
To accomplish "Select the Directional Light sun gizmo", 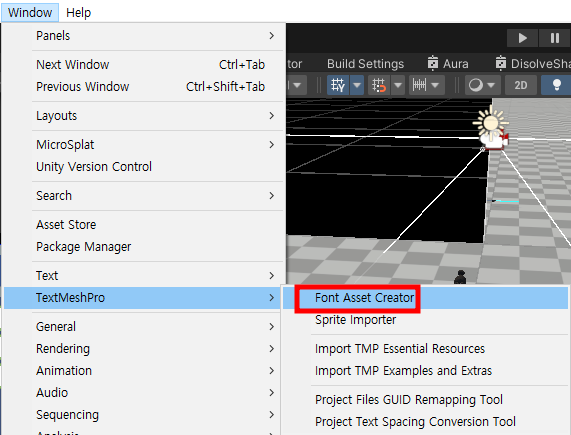I will (491, 123).
